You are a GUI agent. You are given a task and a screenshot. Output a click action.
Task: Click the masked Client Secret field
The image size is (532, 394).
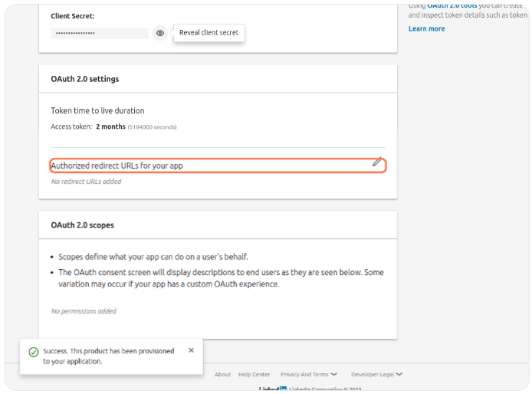pyautogui.click(x=100, y=33)
